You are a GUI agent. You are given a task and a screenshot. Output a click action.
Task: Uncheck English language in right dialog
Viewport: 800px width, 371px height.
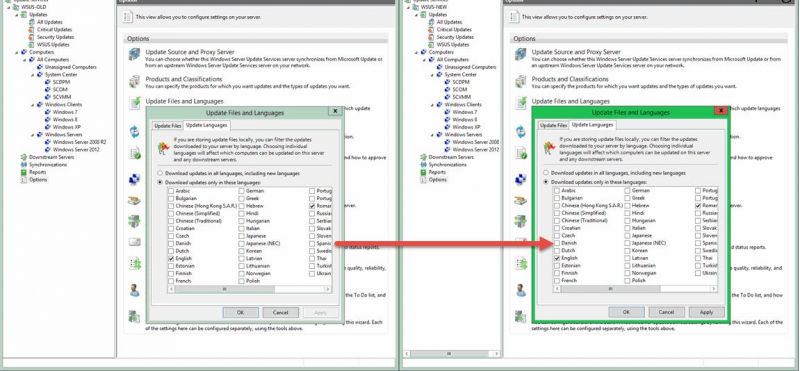click(557, 258)
